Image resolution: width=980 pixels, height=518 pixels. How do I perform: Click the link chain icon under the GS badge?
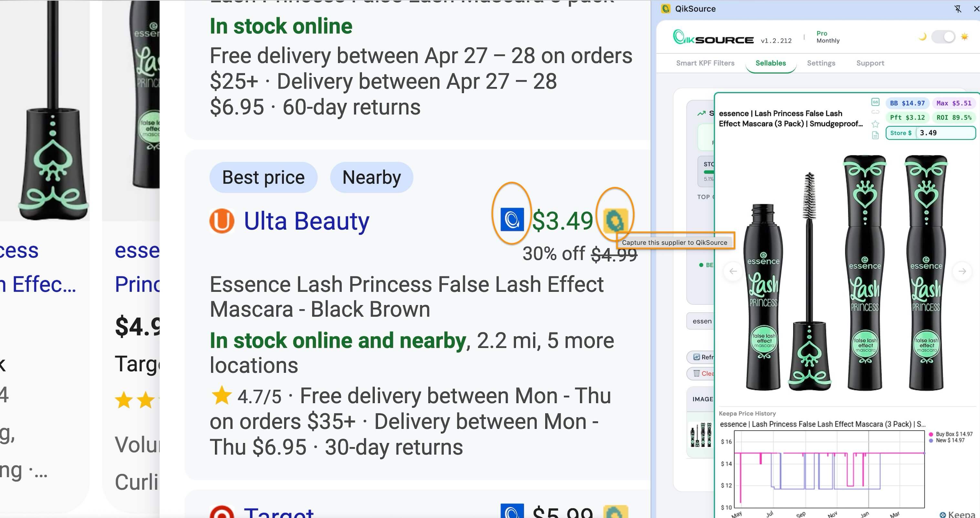tap(875, 111)
